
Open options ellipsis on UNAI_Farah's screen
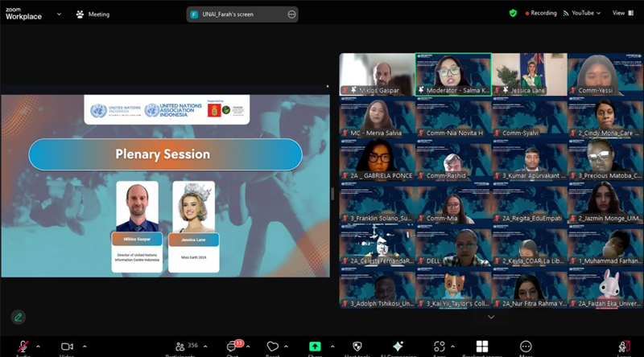(x=291, y=14)
